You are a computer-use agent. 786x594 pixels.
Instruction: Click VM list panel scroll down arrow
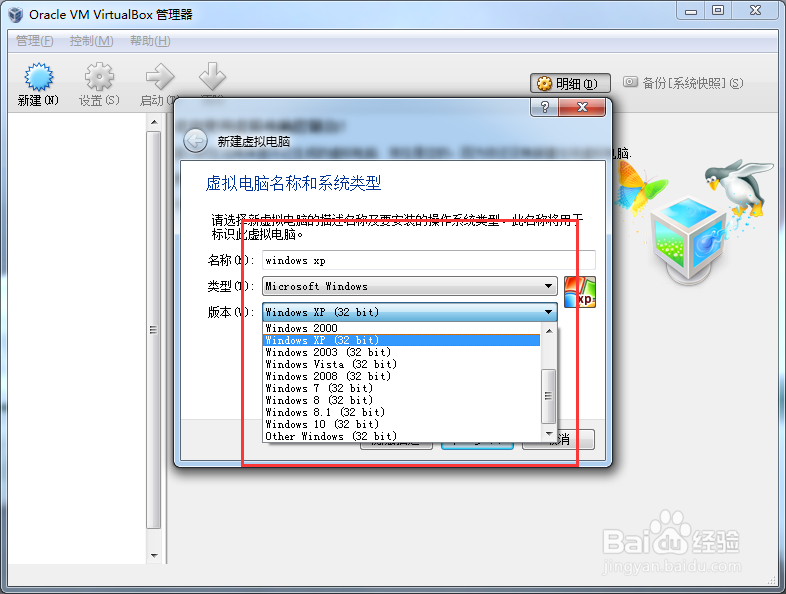(154, 555)
